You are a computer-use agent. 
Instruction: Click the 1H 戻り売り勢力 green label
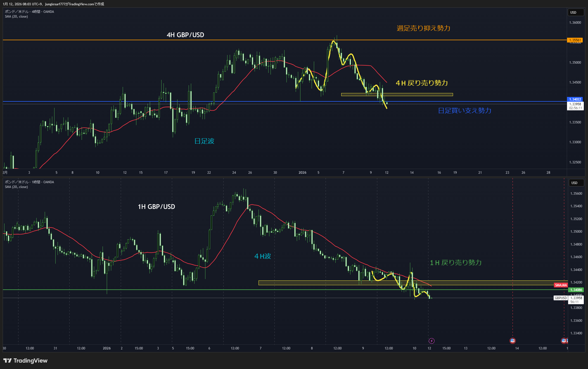(x=456, y=263)
